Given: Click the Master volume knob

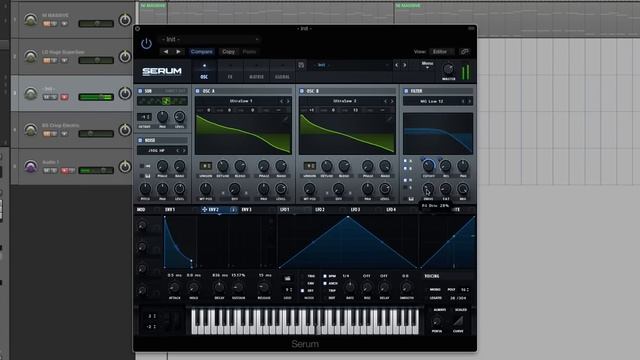Looking at the screenshot, I should pyautogui.click(x=448, y=69).
